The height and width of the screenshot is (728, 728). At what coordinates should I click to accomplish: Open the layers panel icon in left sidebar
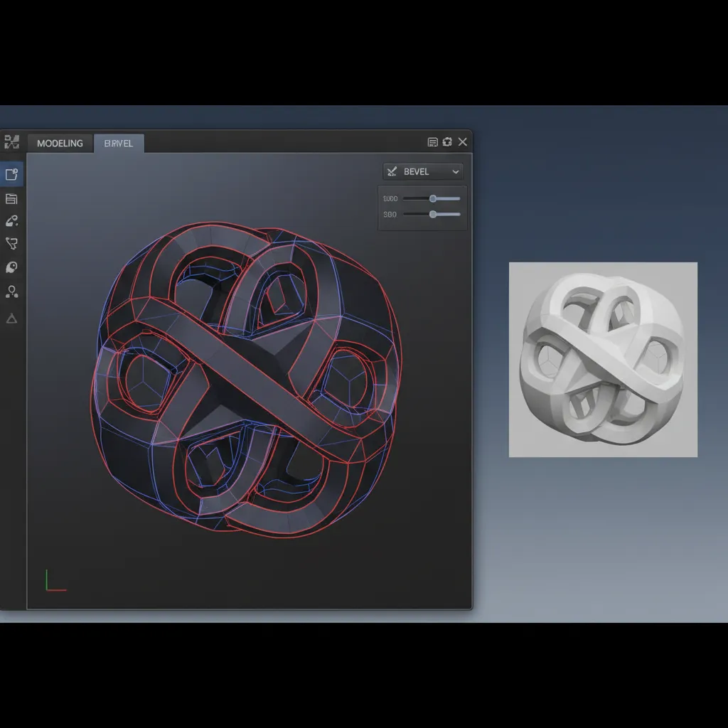coord(11,198)
